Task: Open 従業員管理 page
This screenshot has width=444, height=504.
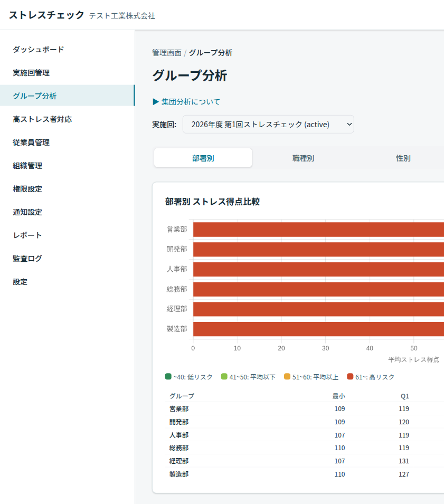Action: (x=31, y=142)
